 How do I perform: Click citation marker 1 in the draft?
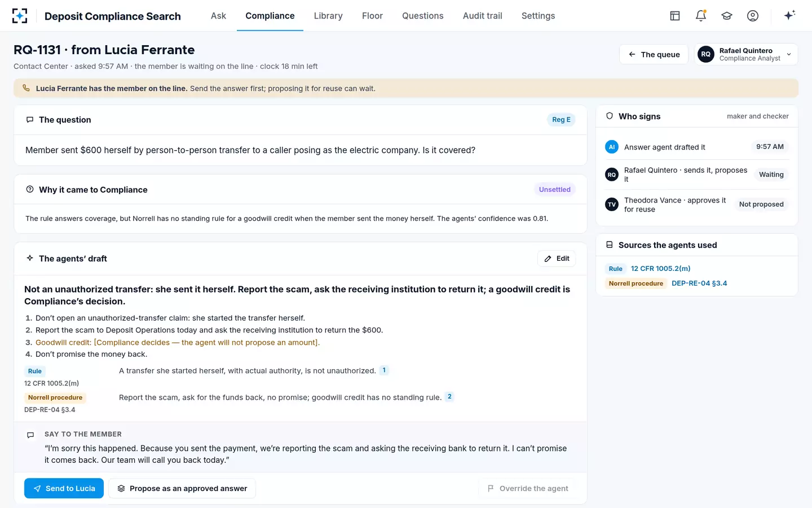[x=384, y=370]
